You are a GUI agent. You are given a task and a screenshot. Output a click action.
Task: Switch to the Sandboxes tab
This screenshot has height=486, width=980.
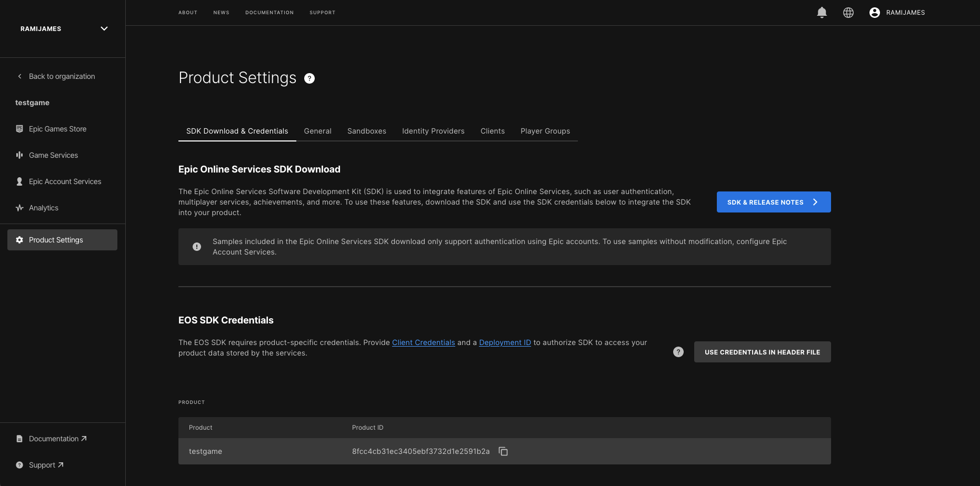[367, 131]
